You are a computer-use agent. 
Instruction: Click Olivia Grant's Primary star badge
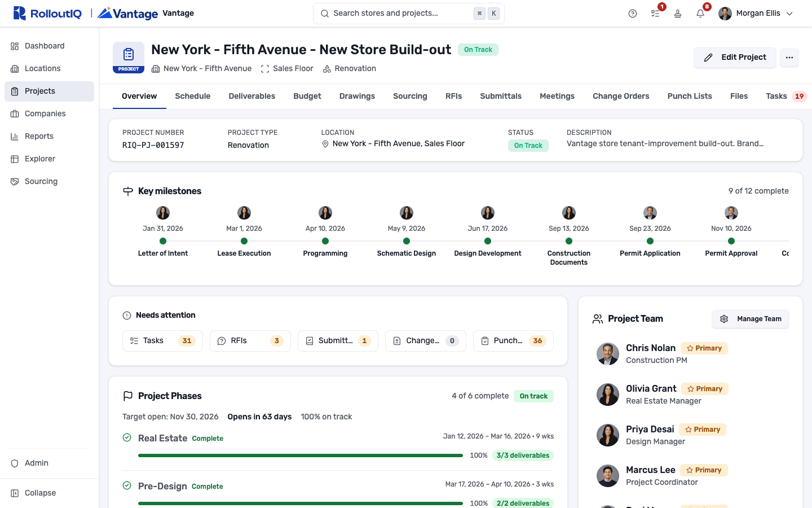coord(705,389)
